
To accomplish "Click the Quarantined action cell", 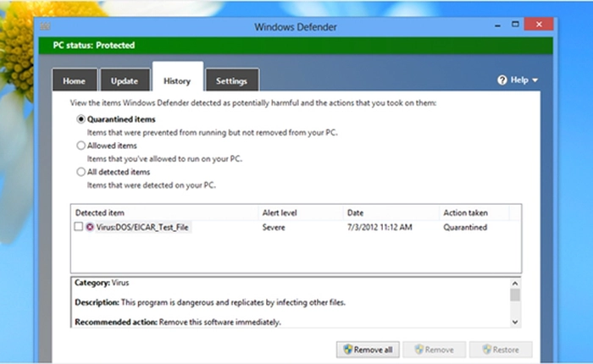I will point(465,227).
